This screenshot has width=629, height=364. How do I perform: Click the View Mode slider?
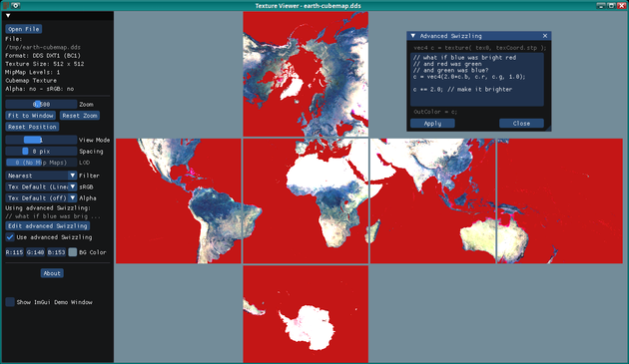tap(41, 140)
